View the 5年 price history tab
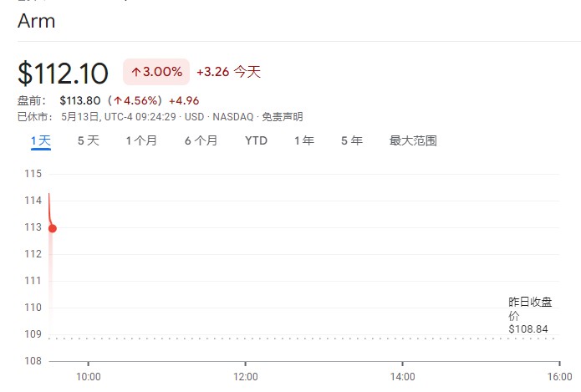Screen dimensions: 581x392 [351, 140]
